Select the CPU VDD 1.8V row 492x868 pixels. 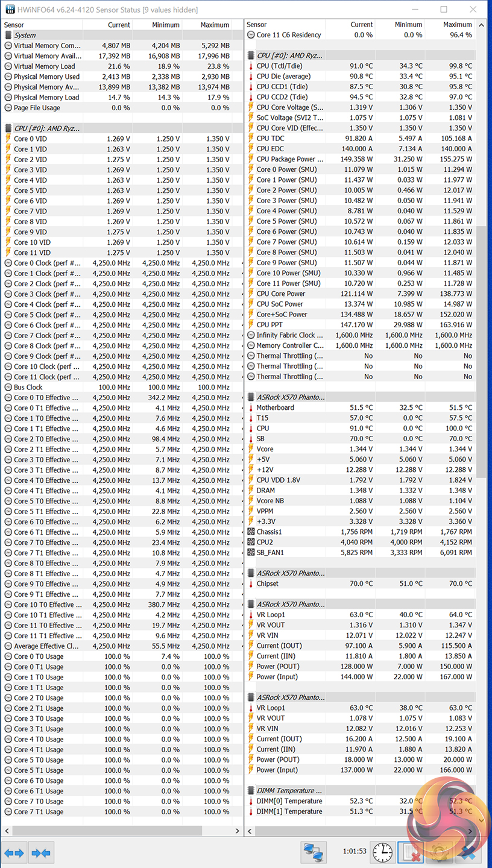[360, 480]
